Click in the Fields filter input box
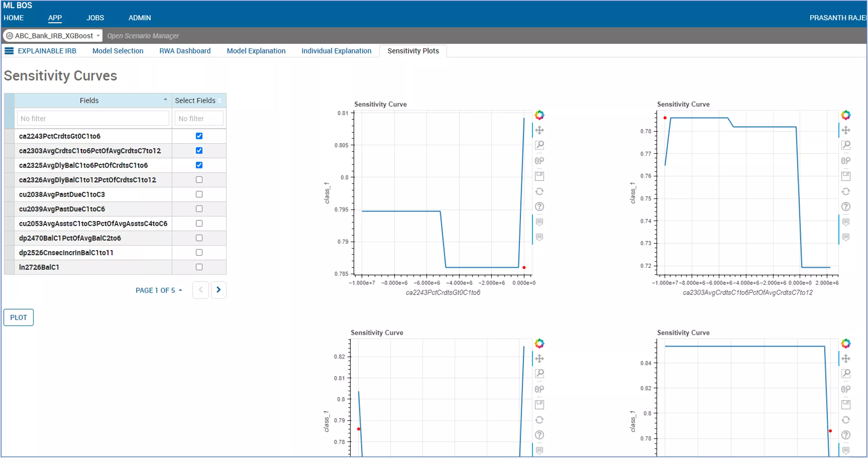Image resolution: width=868 pixels, height=458 pixels. click(x=92, y=118)
